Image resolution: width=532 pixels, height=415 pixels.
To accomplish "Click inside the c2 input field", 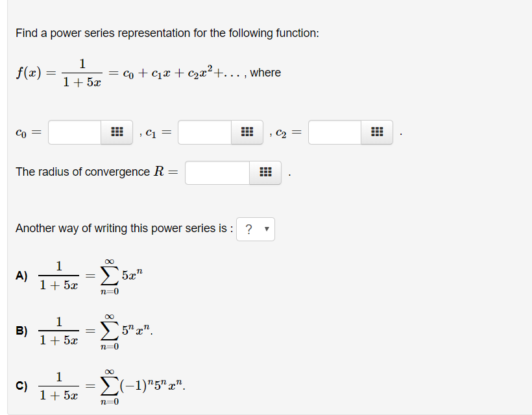I will pos(334,132).
